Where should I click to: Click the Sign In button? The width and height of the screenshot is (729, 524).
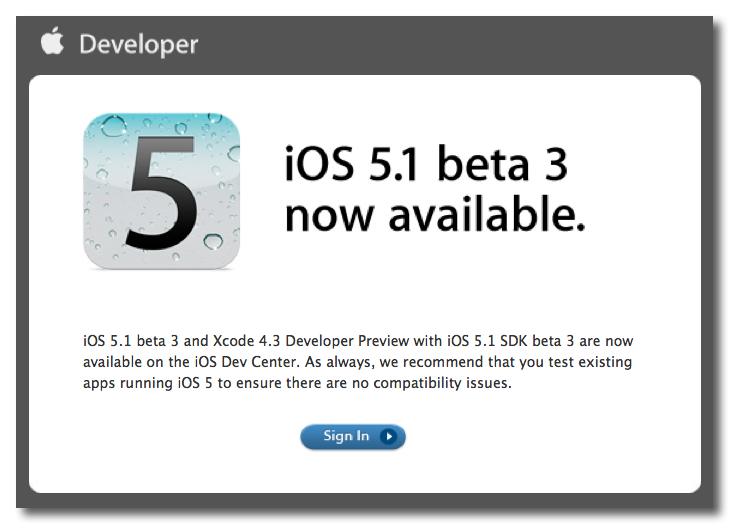(x=353, y=436)
